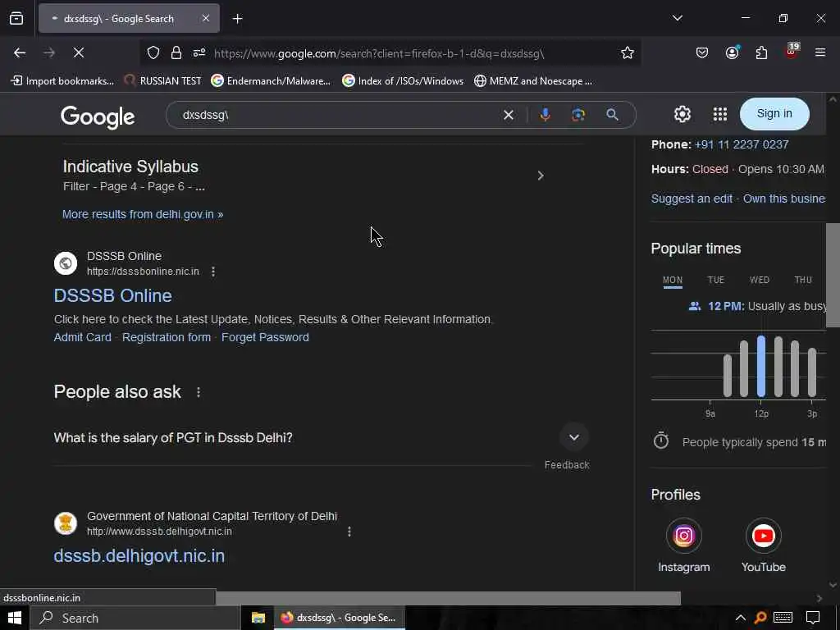Expand salary of PGT in Dsssb question
Image resolution: width=840 pixels, height=630 pixels.
point(573,438)
